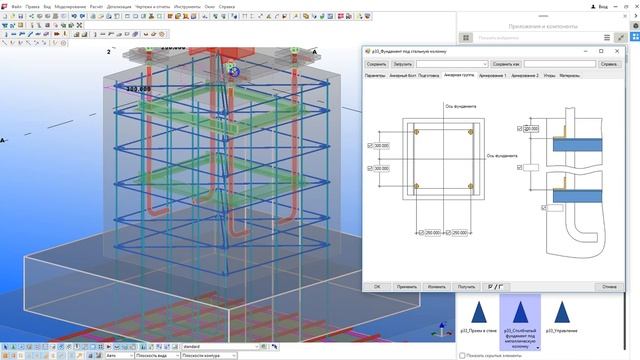
Task: Click the crossed X icon in second toolbar row
Action: click(80, 25)
